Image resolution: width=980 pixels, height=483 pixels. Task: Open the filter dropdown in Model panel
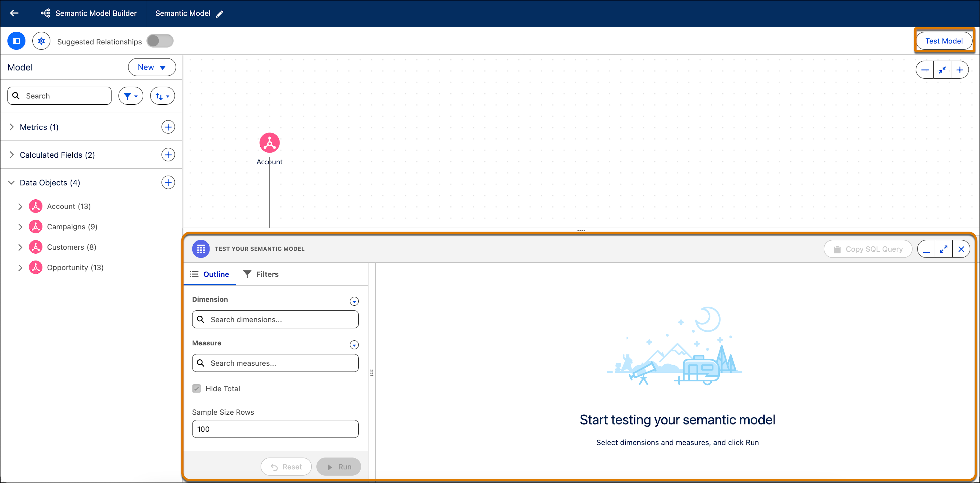coord(131,96)
